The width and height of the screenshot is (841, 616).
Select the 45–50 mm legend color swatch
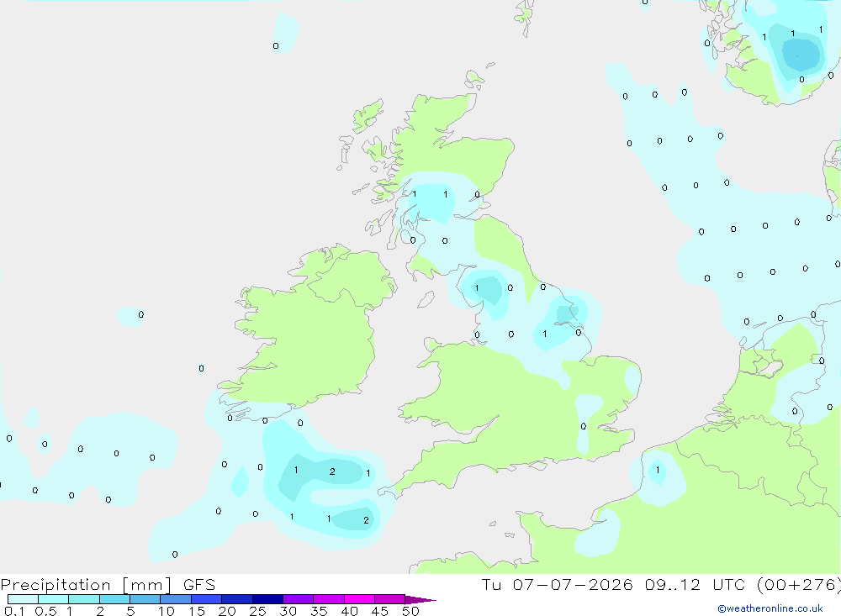point(389,599)
